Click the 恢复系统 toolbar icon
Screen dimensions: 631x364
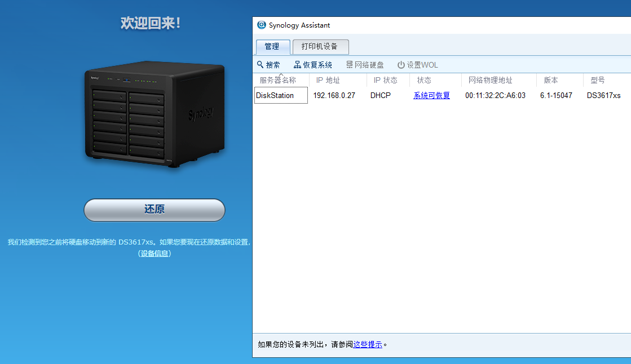pos(297,65)
